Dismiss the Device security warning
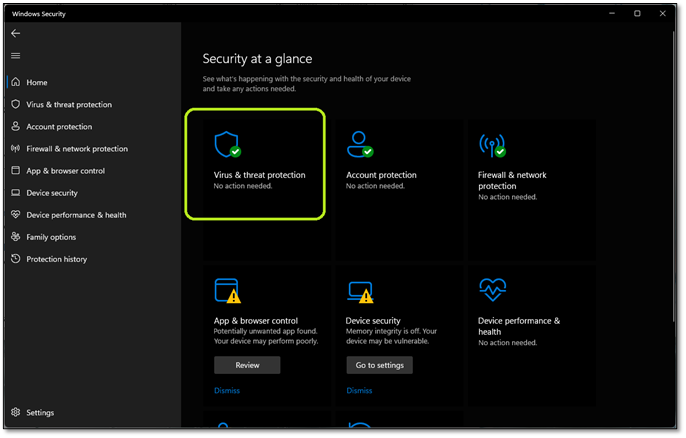686x438 pixels. click(359, 390)
